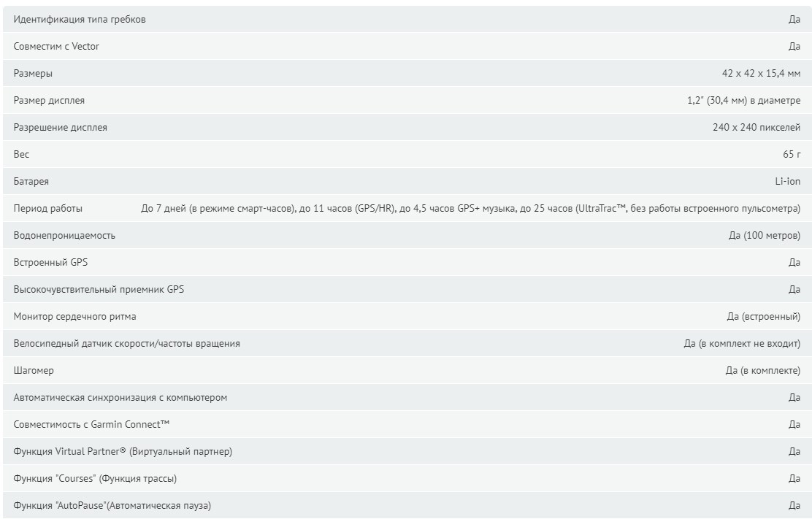The image size is (812, 519).
Task: Click "Автоматическая синхронизация с компьютером" label
Action: (120, 397)
